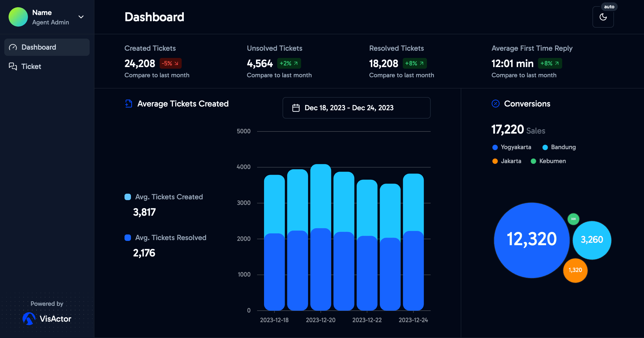Click the user avatar circle

18,17
